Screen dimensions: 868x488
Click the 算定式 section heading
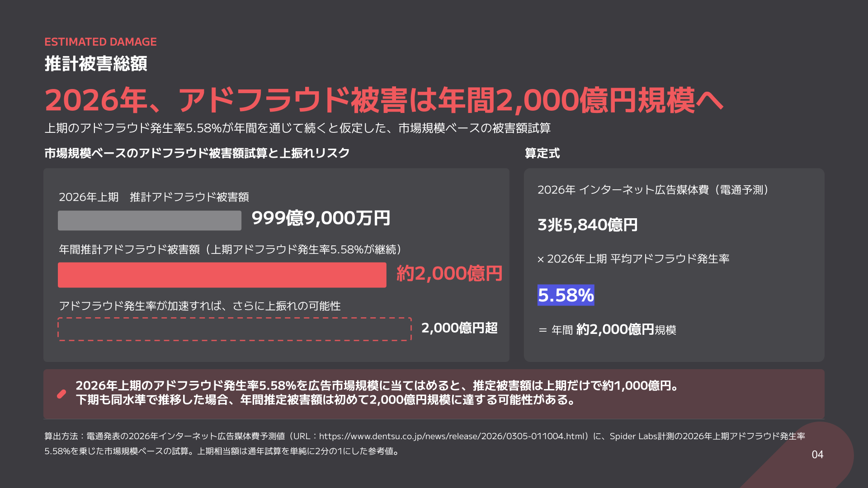coord(542,154)
